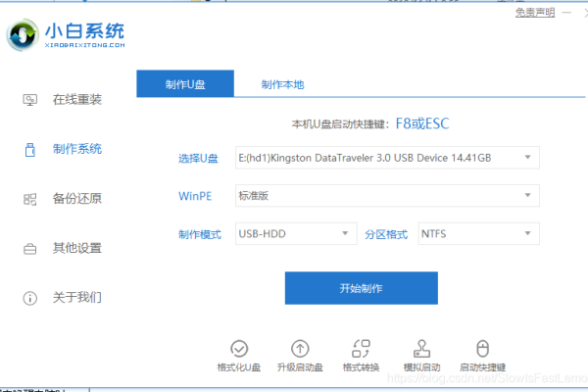
Task: Click the 模拟启动 text label
Action: (421, 367)
